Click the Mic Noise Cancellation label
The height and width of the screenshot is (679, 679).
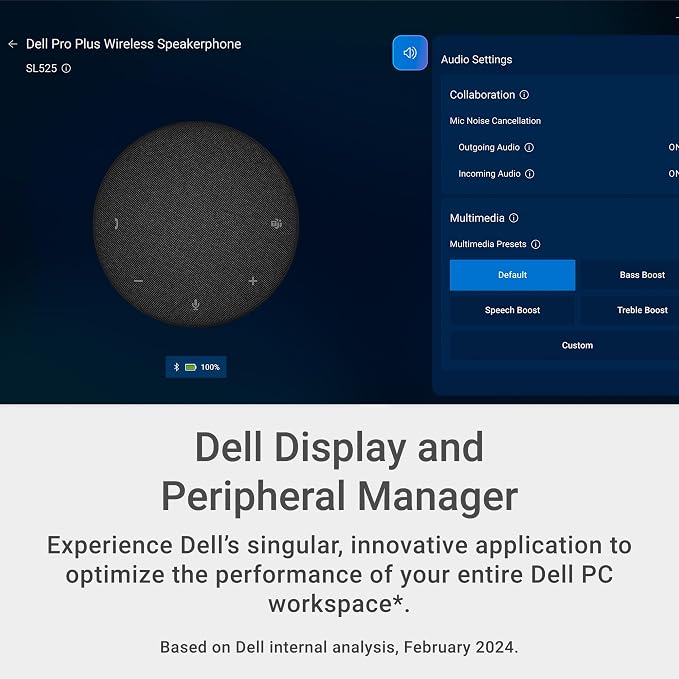(x=495, y=121)
